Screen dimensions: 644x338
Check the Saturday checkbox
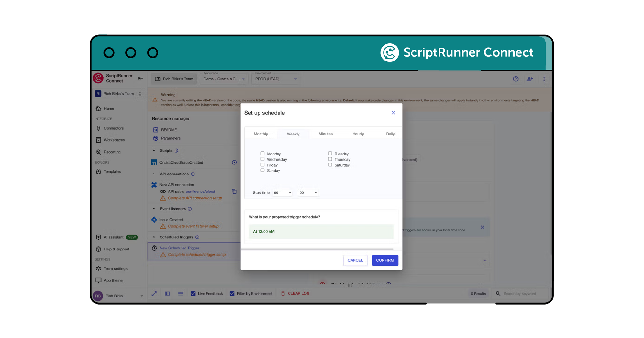[x=330, y=165]
